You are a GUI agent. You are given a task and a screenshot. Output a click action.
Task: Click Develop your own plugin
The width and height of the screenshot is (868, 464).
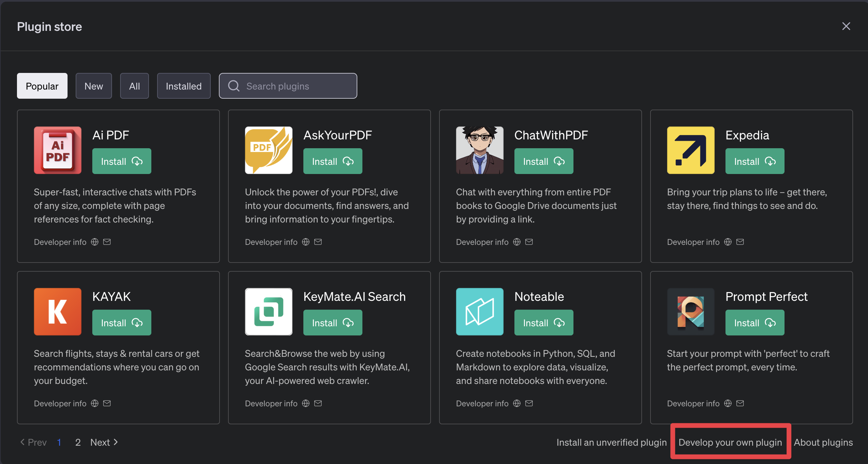[730, 442]
